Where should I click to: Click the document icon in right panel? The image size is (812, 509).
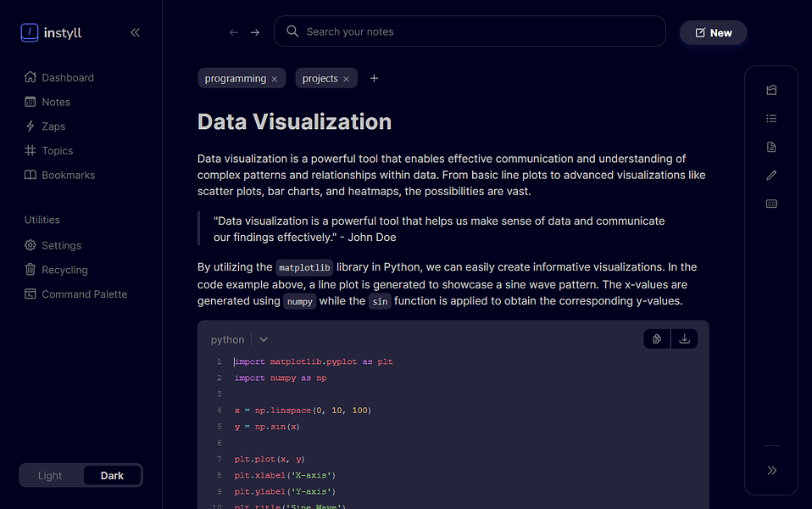point(771,147)
